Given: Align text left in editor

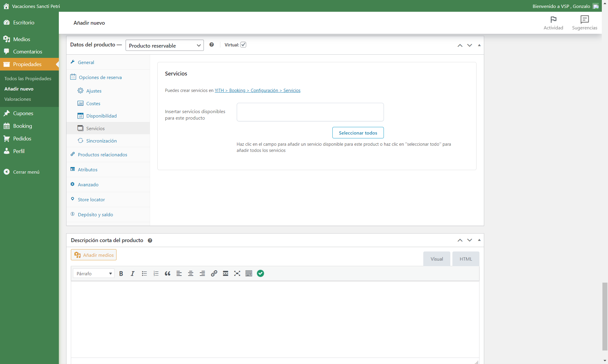Looking at the screenshot, I should click(179, 274).
